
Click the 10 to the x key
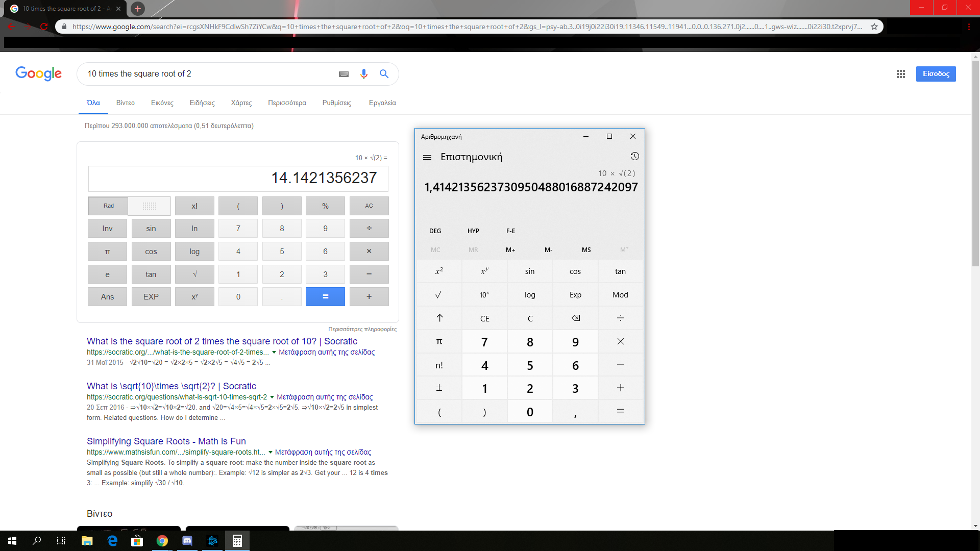click(x=484, y=294)
